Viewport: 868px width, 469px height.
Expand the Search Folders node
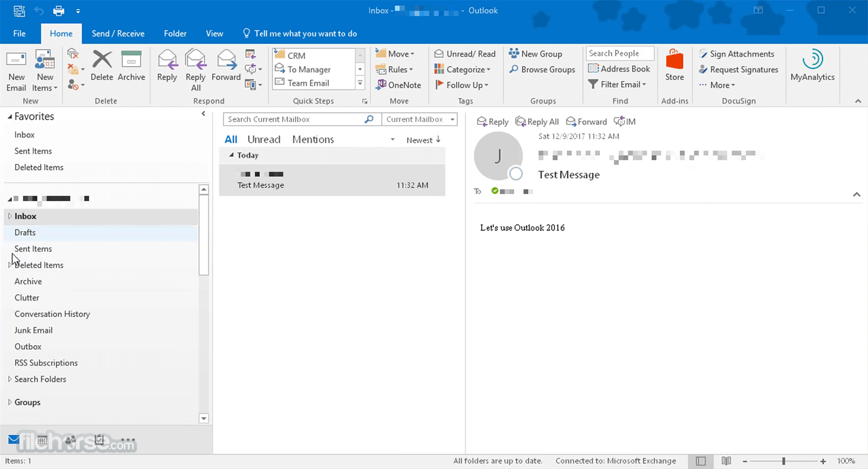[10, 379]
